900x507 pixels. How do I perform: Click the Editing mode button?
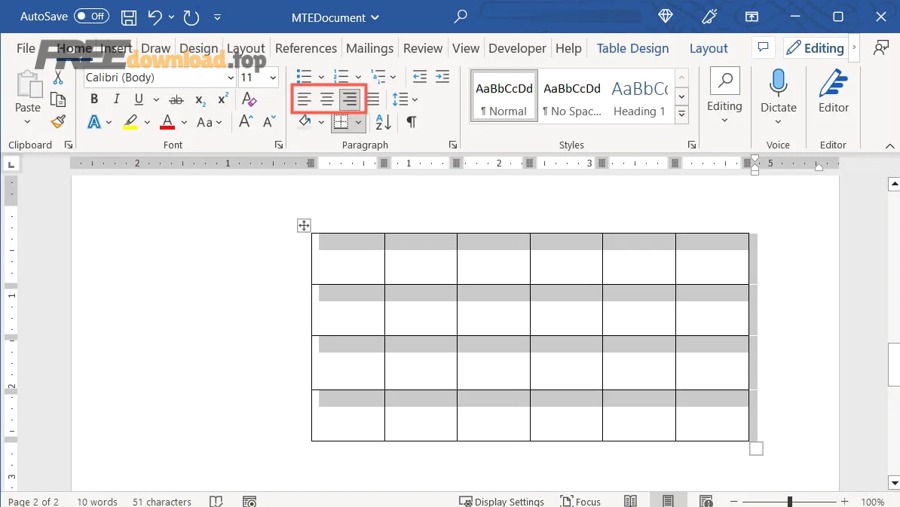pyautogui.click(x=815, y=48)
